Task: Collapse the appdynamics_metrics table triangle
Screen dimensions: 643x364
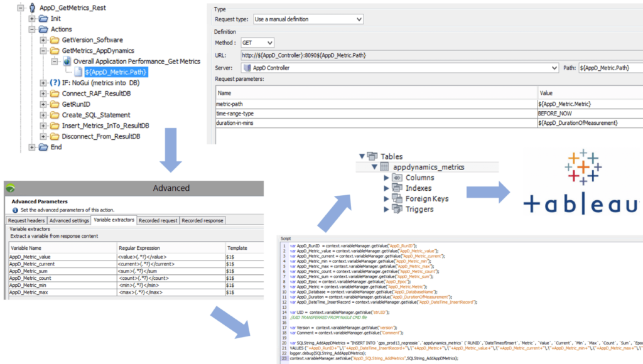Action: 374,167
